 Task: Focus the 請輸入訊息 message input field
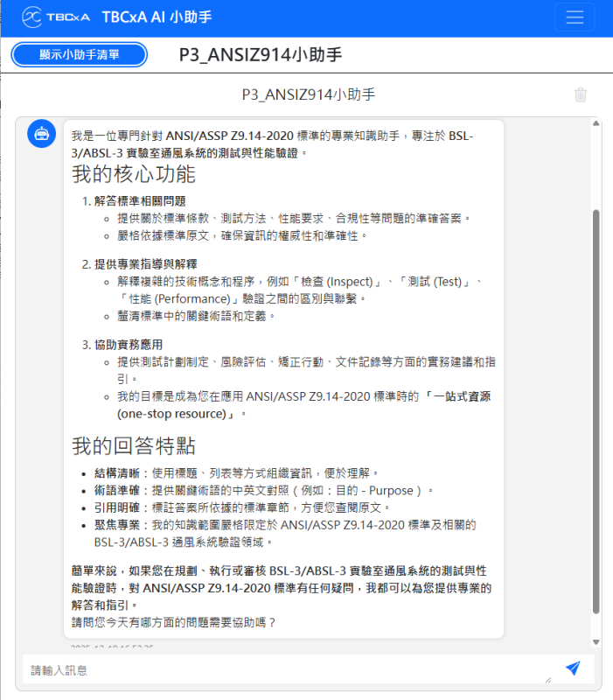click(x=280, y=669)
